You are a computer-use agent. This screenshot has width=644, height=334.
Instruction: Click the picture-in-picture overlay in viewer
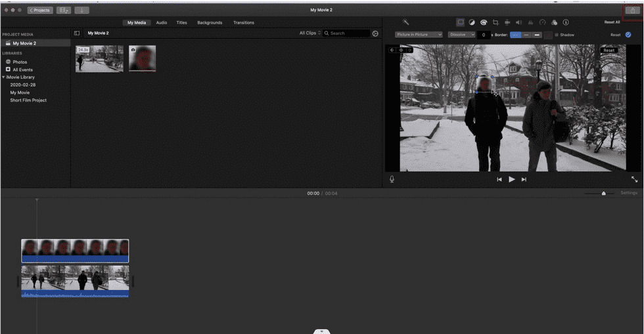[x=485, y=85]
